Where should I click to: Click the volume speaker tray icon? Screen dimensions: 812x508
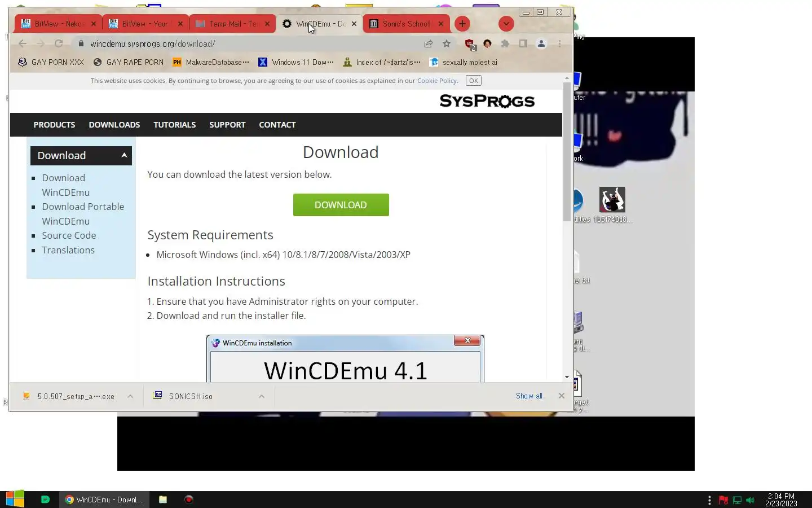[750, 500]
